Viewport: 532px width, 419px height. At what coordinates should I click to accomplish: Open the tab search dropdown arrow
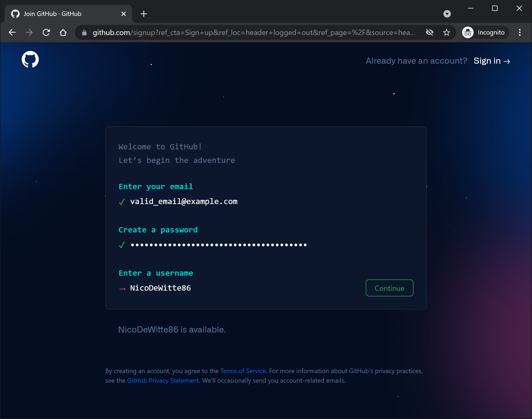click(447, 14)
